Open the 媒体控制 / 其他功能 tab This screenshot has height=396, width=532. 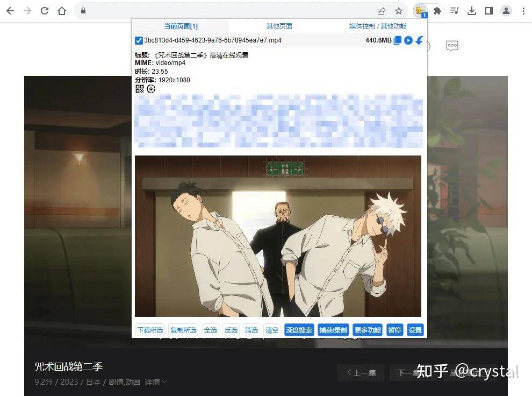(378, 26)
